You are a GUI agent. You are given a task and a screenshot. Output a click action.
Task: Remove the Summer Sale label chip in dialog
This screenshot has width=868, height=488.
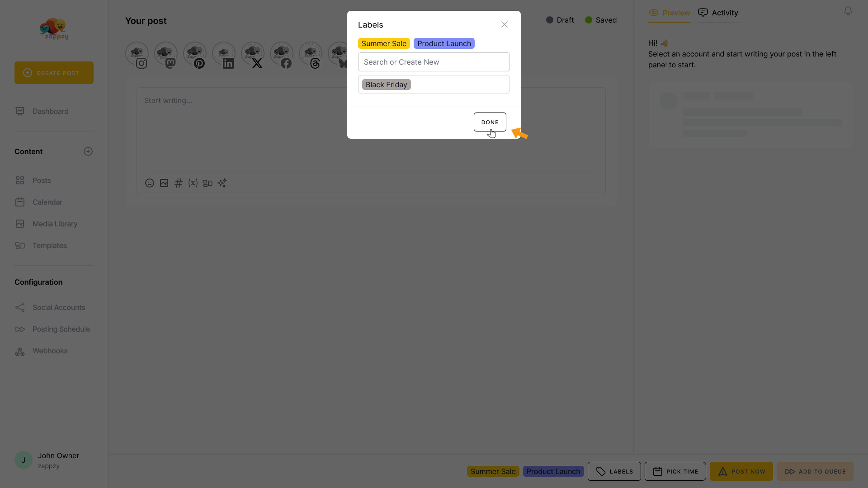pos(384,43)
